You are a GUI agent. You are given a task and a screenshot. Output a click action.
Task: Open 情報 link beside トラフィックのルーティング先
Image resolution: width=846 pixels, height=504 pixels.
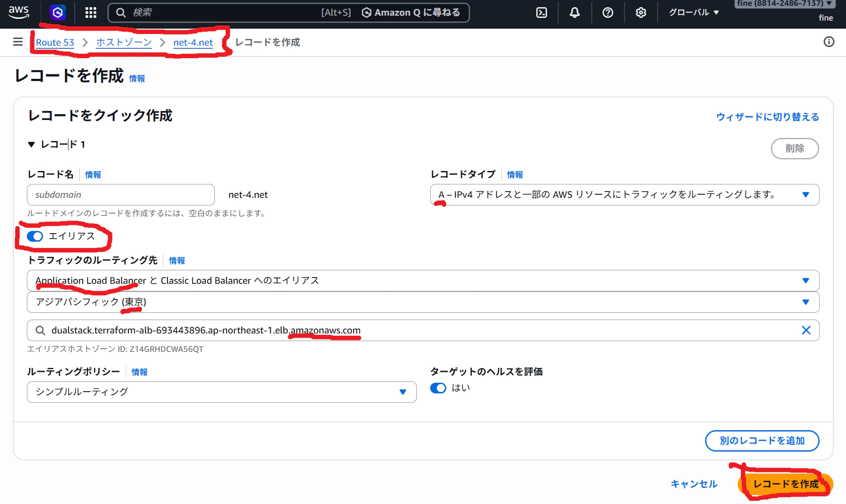point(177,261)
